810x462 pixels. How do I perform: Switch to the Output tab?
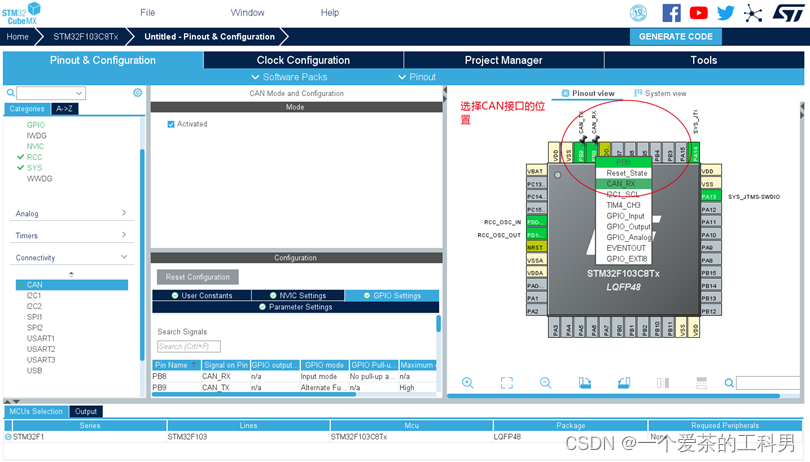pyautogui.click(x=86, y=411)
